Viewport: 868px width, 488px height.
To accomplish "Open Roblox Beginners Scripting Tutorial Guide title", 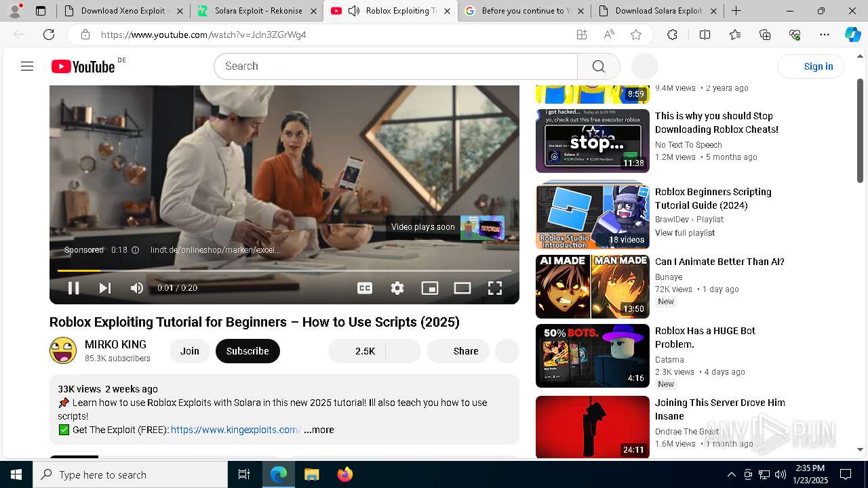I will [713, 199].
